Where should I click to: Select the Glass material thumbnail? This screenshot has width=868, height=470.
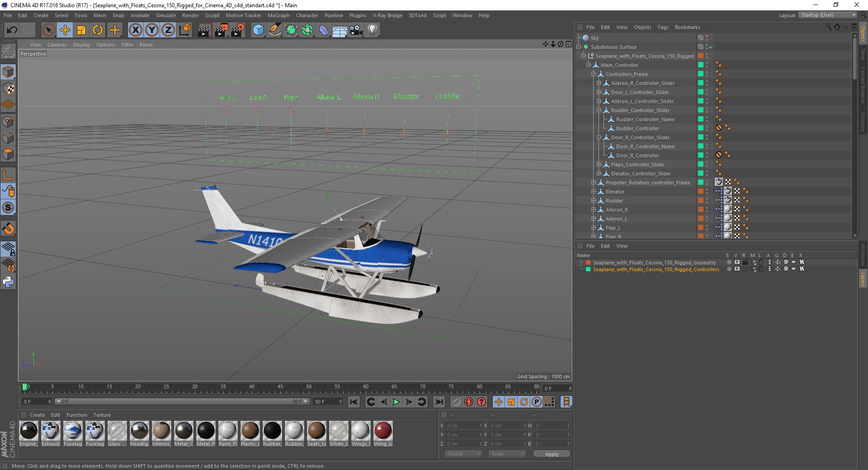(117, 431)
